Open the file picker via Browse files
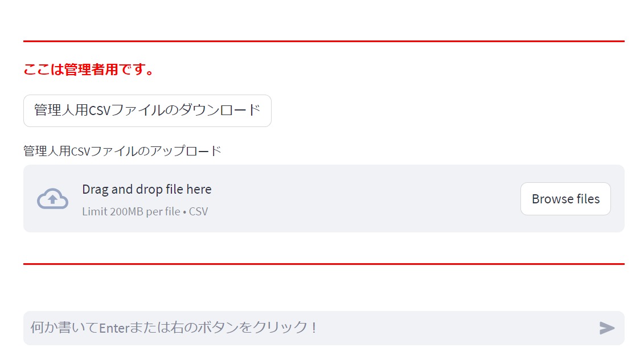The width and height of the screenshot is (644, 364). pos(565,199)
